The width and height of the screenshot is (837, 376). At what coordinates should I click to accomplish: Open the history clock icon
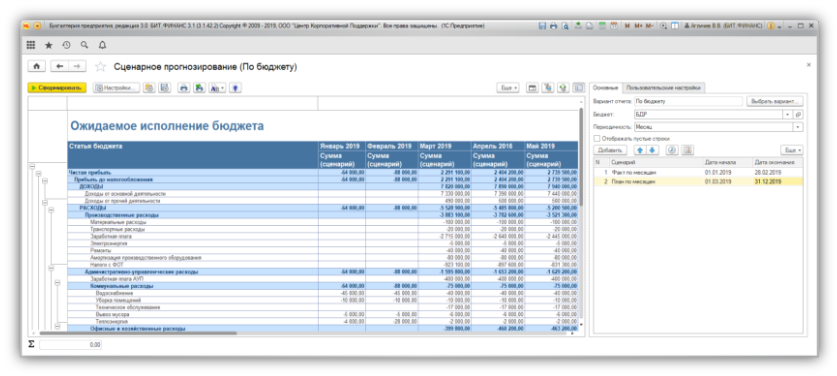coord(67,45)
